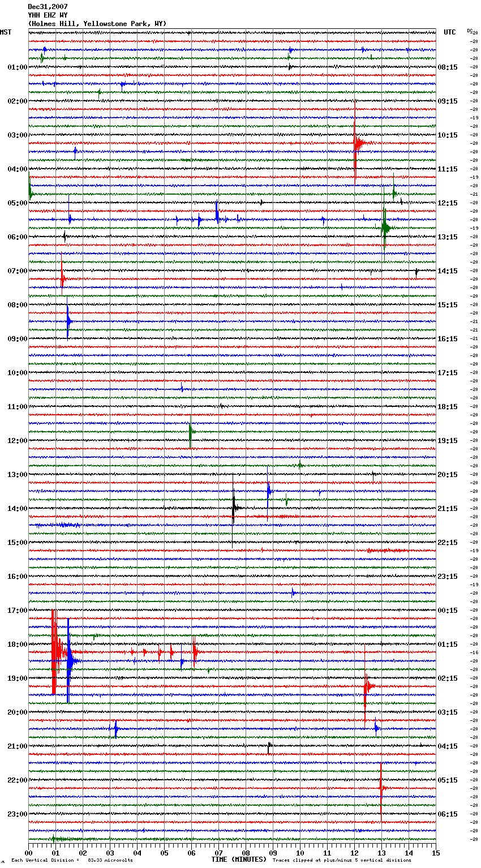Click the 18:15 UTC time label
This screenshot has width=481, height=868.
pyautogui.click(x=448, y=407)
